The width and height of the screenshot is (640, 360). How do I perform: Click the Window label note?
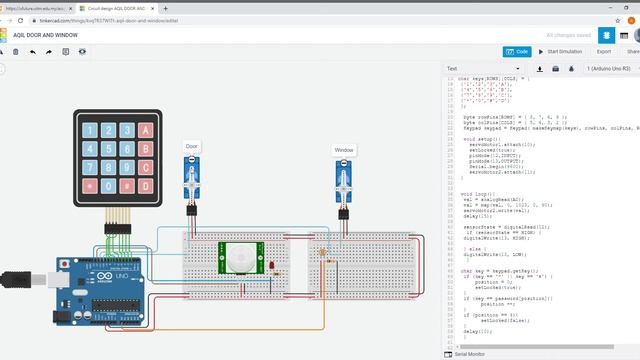344,150
